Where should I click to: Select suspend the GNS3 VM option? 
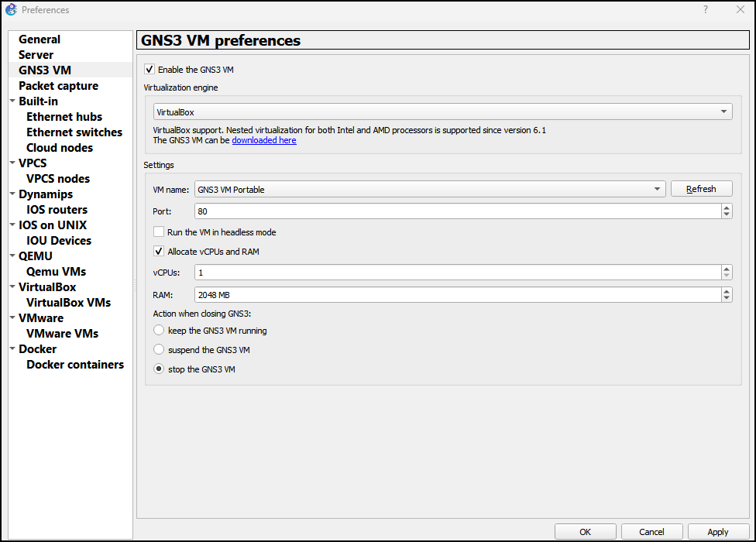159,349
